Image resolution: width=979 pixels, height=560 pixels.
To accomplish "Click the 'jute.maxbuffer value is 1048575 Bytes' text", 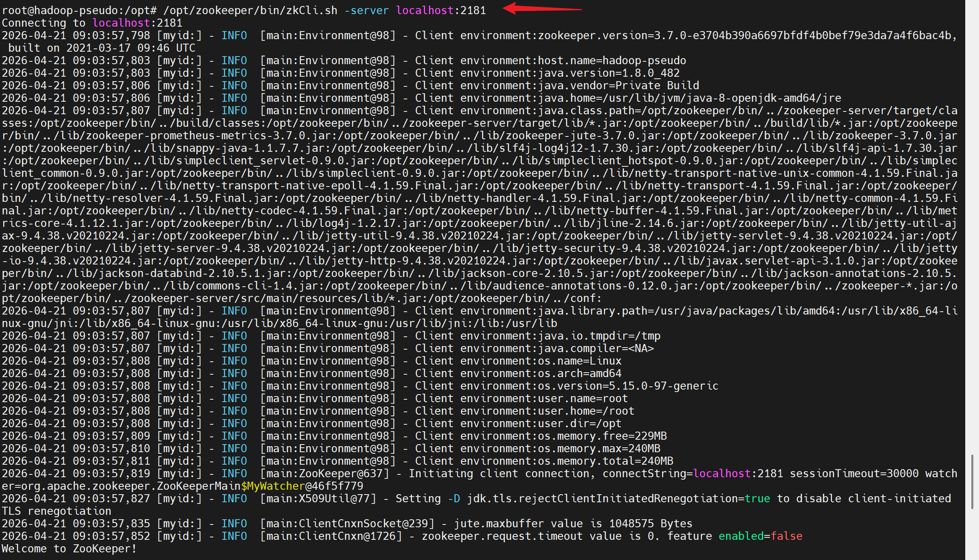I will 573,524.
